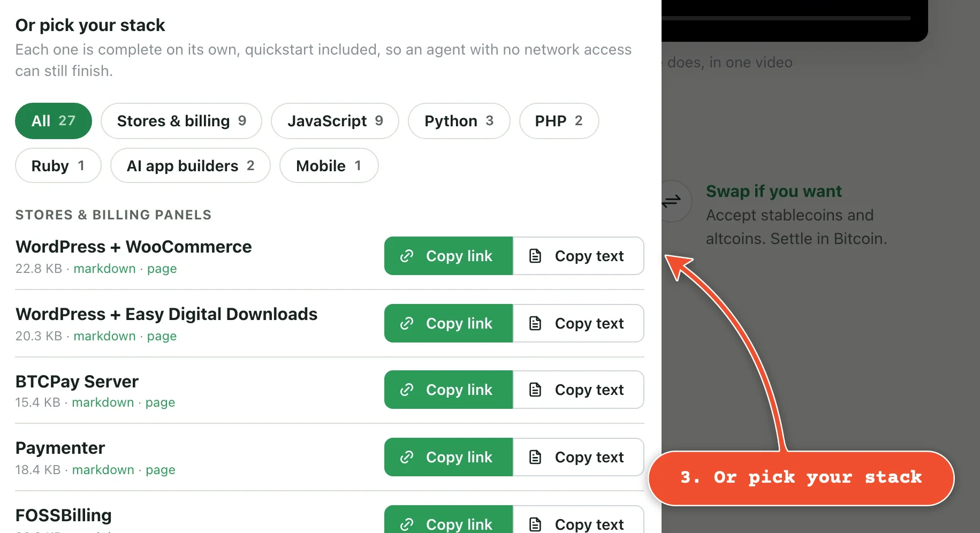Copy link for Paymenter
980x533 pixels.
click(449, 457)
